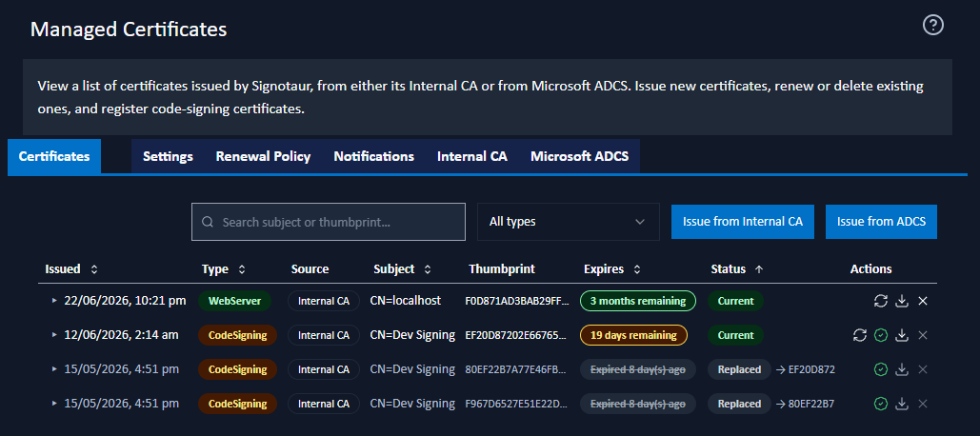Image resolution: width=980 pixels, height=436 pixels.
Task: Delete the EF20D87202E66765 certificate
Action: click(923, 335)
